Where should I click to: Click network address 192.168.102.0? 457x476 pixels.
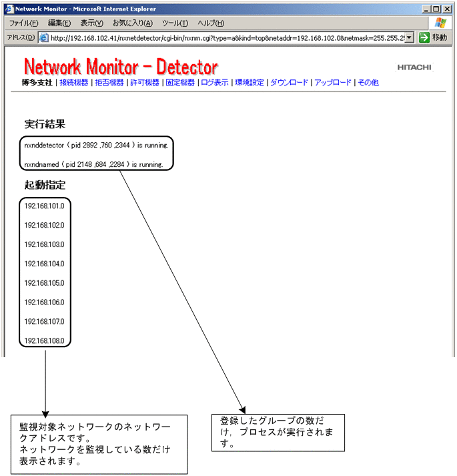click(x=44, y=225)
